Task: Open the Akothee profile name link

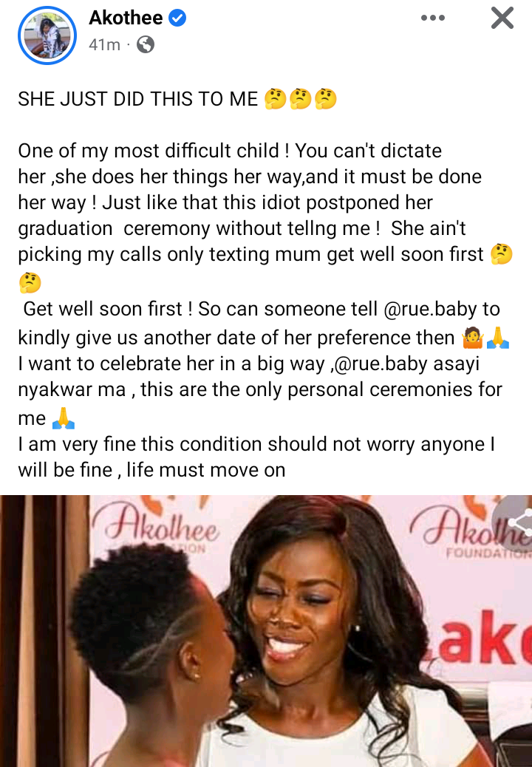Action: tap(126, 18)
